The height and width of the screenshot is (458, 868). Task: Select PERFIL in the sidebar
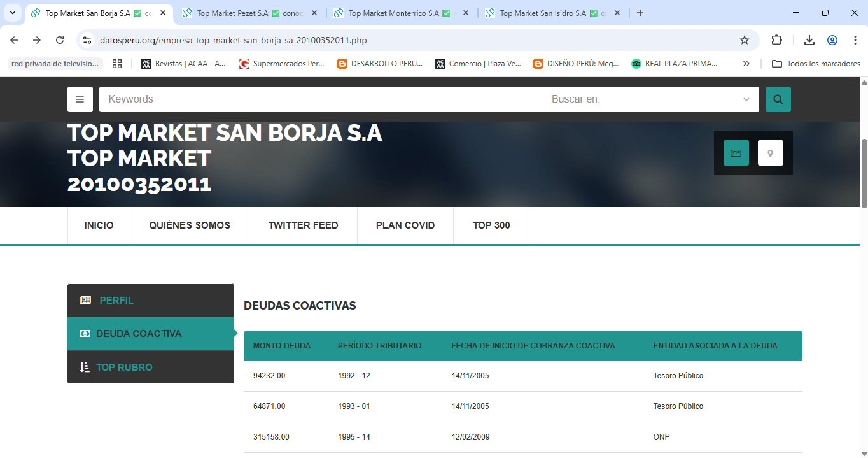(116, 301)
